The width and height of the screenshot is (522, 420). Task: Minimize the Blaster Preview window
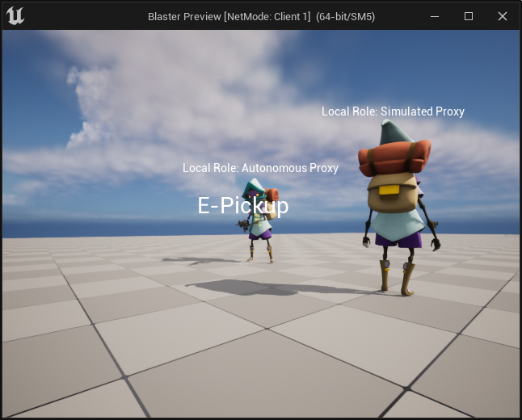coord(435,16)
